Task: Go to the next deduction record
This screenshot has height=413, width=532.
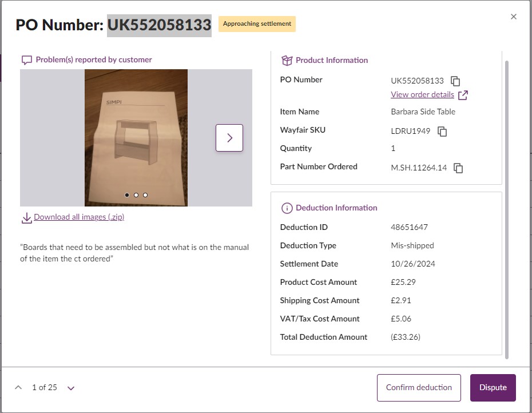Action: pos(71,388)
